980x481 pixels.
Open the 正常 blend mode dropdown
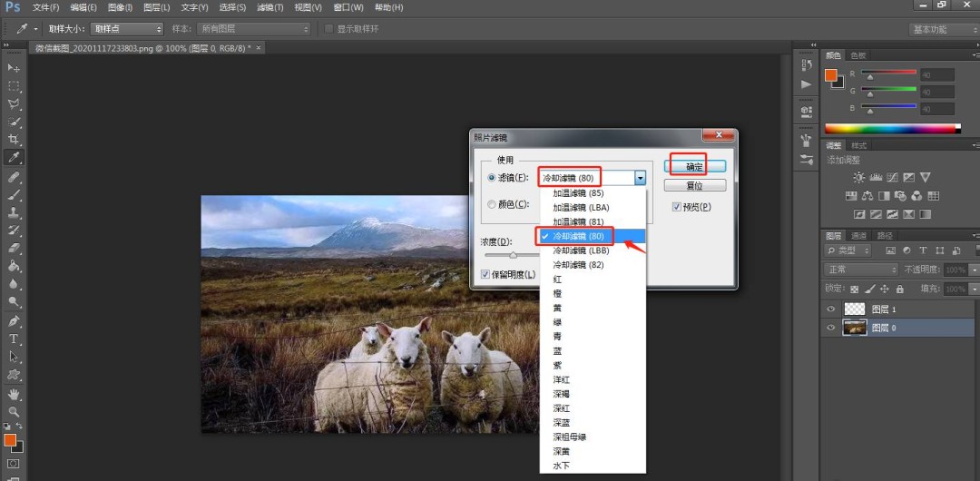pos(860,270)
